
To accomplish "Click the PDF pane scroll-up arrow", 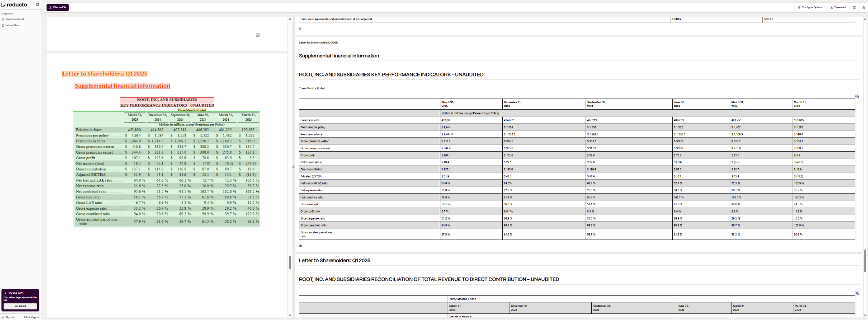I will point(290,19).
